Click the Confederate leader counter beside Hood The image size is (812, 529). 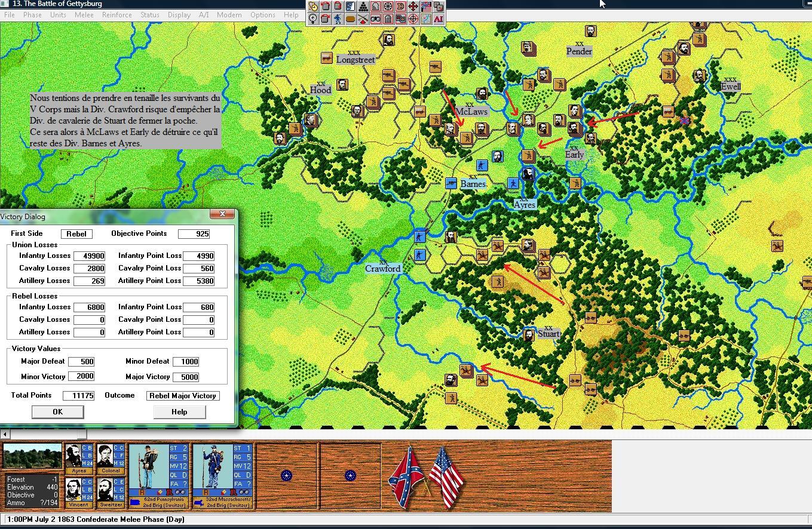click(342, 85)
